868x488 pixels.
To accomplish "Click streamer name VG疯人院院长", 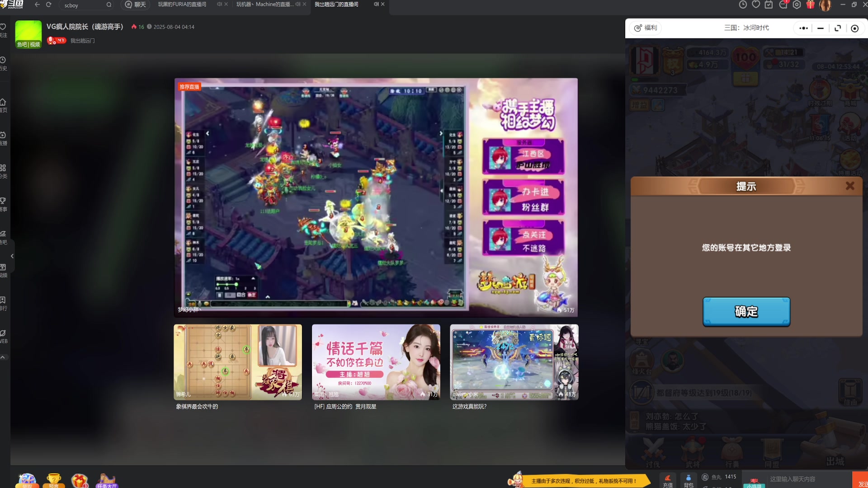I will [85, 27].
